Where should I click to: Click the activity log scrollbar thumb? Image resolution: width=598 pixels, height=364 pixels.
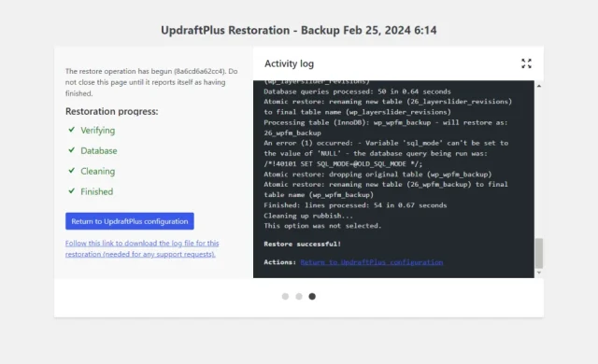[x=539, y=253]
